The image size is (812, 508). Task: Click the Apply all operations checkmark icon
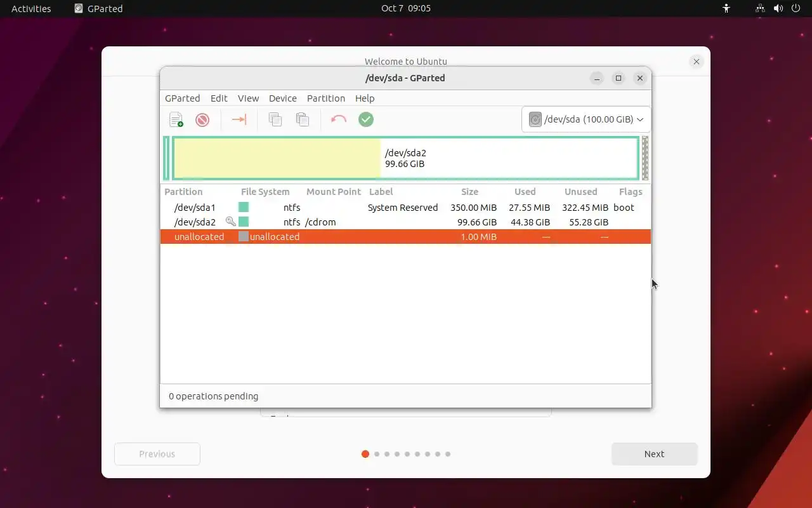(x=366, y=119)
